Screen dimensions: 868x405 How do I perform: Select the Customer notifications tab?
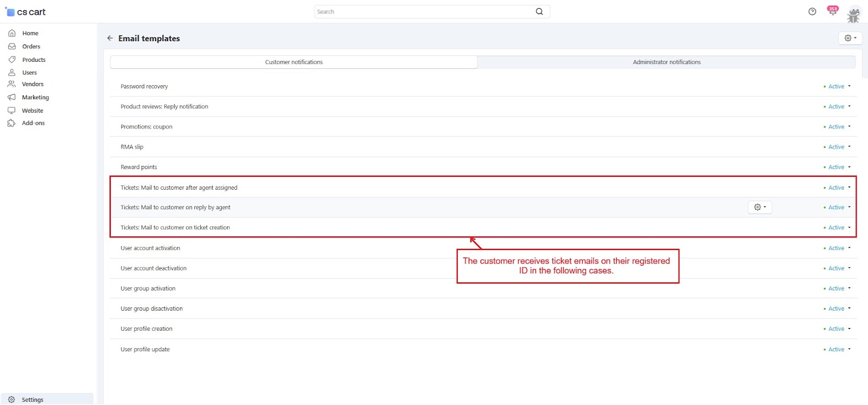293,62
